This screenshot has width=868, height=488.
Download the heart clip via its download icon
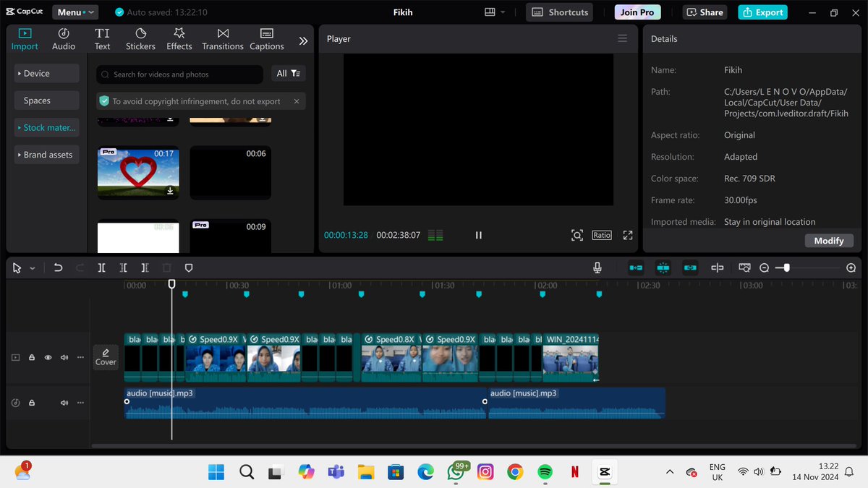[x=170, y=191]
